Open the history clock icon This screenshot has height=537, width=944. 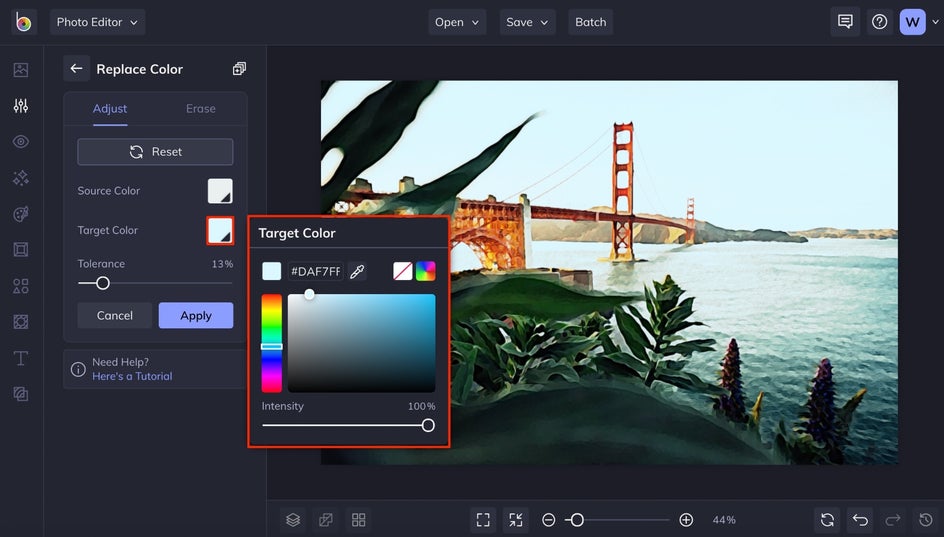point(926,520)
